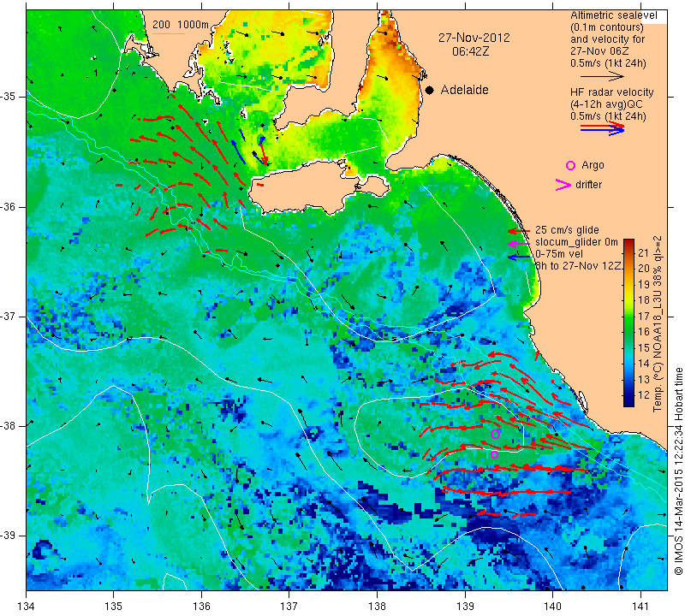685x616 pixels.
Task: Click the red-blue HF radar velocity arrow legend
Action: [603, 128]
